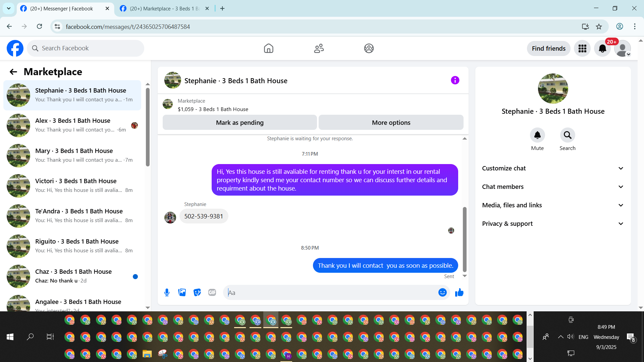Open the emoji picker smiley icon

click(442, 293)
